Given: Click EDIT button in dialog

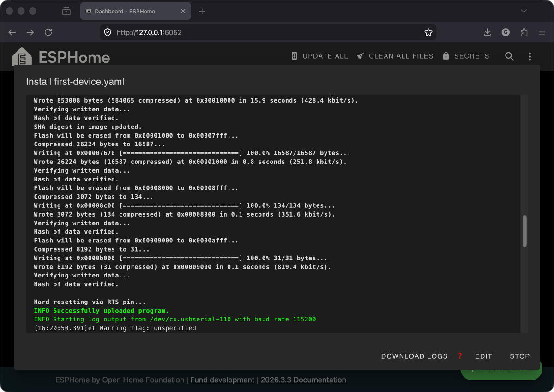Looking at the screenshot, I should click(x=483, y=356).
